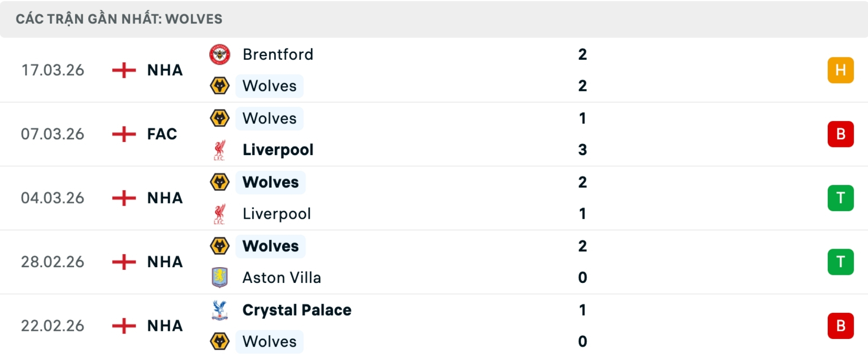Image resolution: width=868 pixels, height=358 pixels.
Task: Open the Aston Villa team link
Action: coord(282,278)
